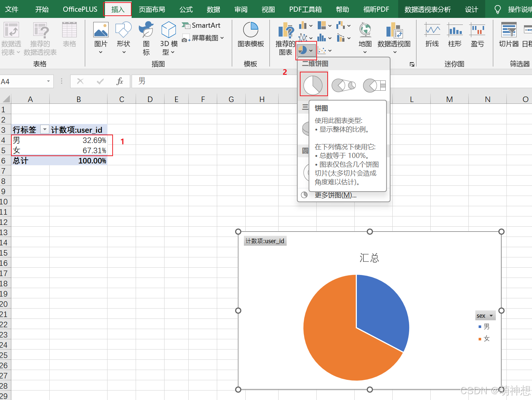Open the hierarchy chart menu
The width and height of the screenshot is (532, 400).
tap(324, 26)
